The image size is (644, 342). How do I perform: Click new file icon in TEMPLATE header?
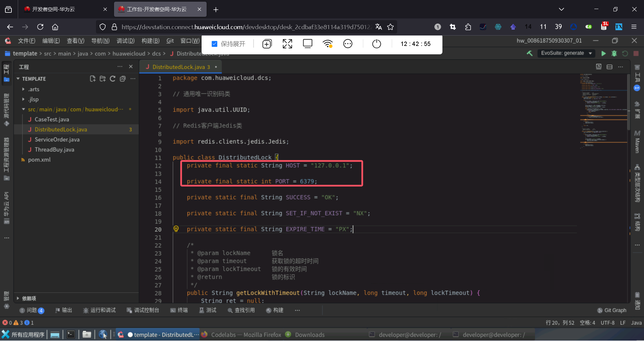click(93, 79)
